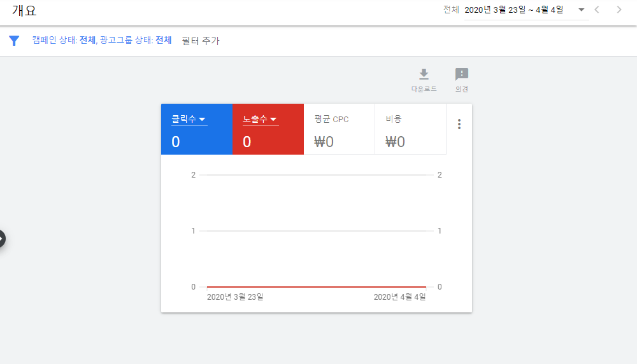Expand the side panel with the arrow

pyautogui.click(x=2, y=239)
